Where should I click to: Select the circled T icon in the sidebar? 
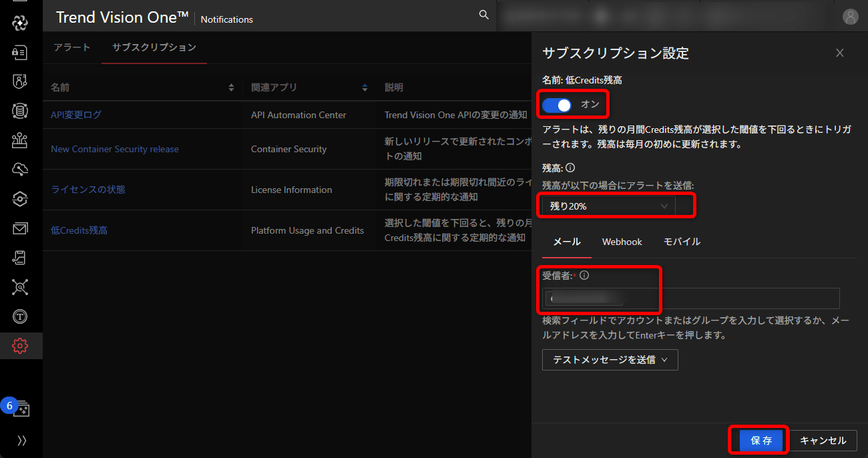tap(19, 316)
